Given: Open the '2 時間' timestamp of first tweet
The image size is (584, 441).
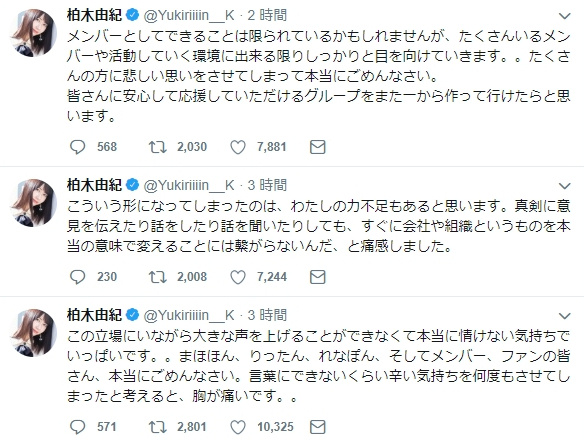Looking at the screenshot, I should [x=267, y=15].
